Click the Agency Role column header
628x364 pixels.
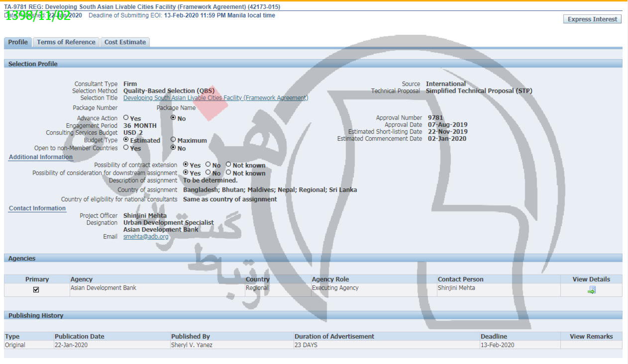point(330,279)
